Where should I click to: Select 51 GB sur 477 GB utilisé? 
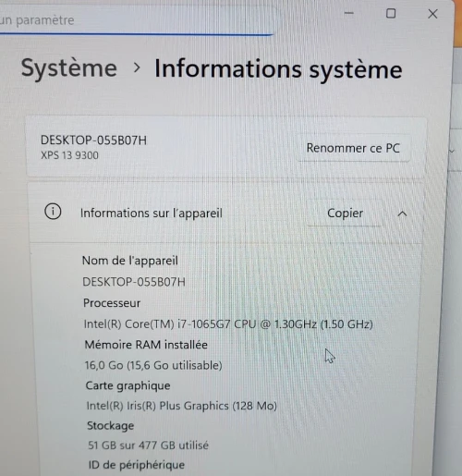point(149,445)
